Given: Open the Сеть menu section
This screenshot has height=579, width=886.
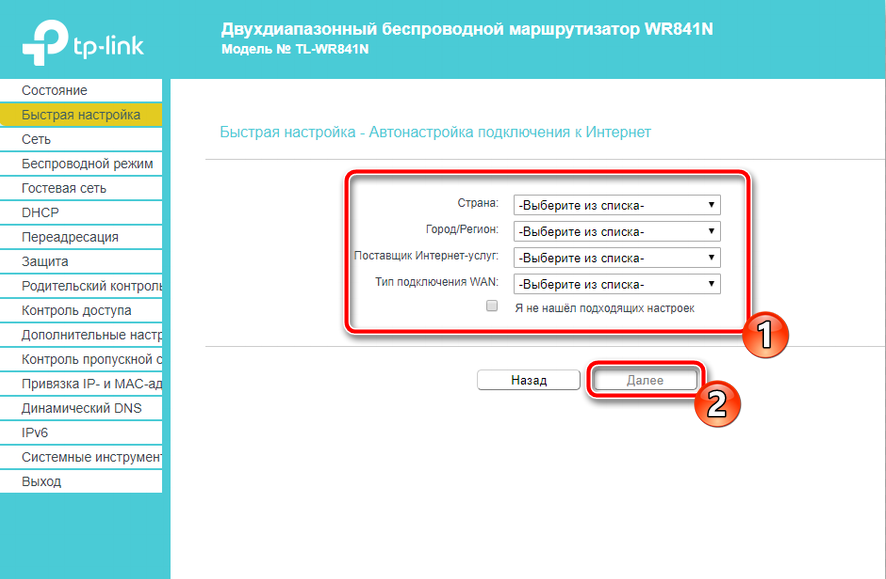Looking at the screenshot, I should tap(37, 140).
